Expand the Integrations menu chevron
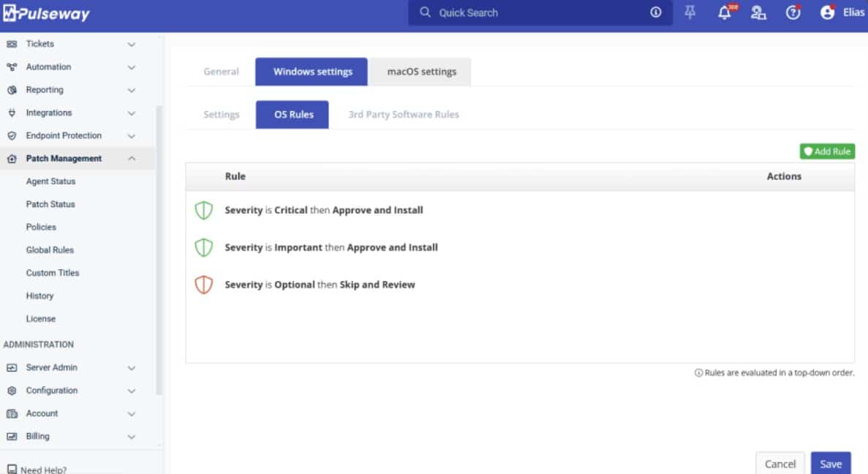The image size is (868, 474). pos(131,113)
